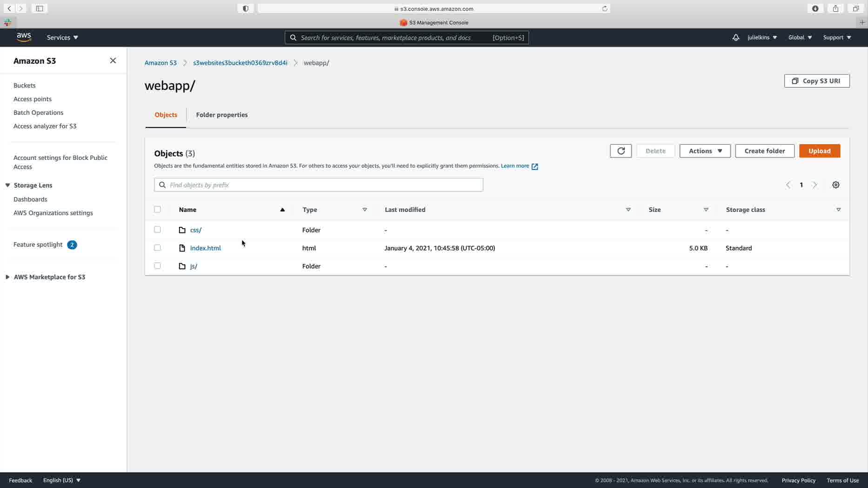Open Buckets in the sidebar
The image size is (868, 488).
25,86
